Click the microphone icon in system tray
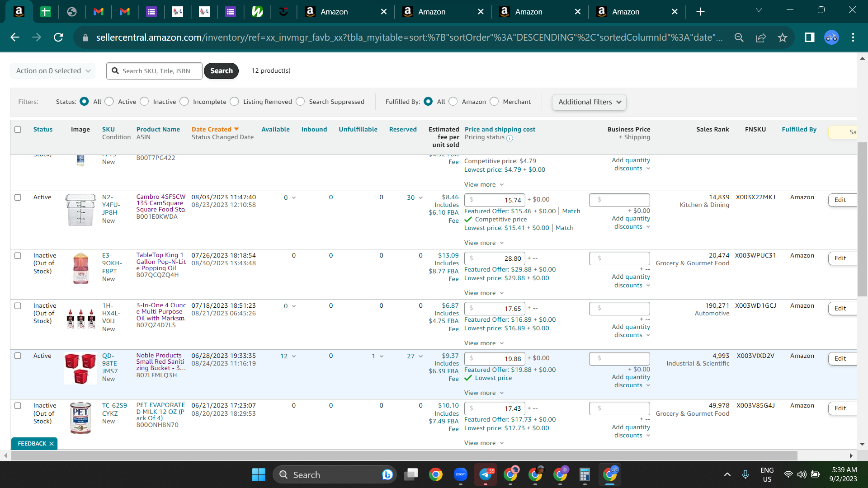 pyautogui.click(x=745, y=474)
